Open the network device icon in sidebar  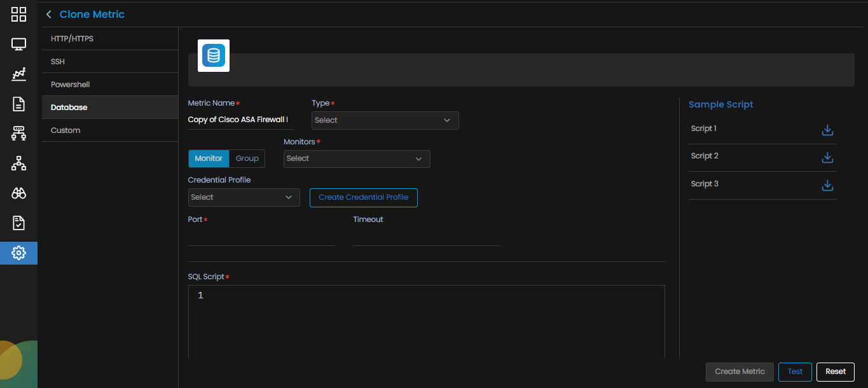[x=18, y=134]
